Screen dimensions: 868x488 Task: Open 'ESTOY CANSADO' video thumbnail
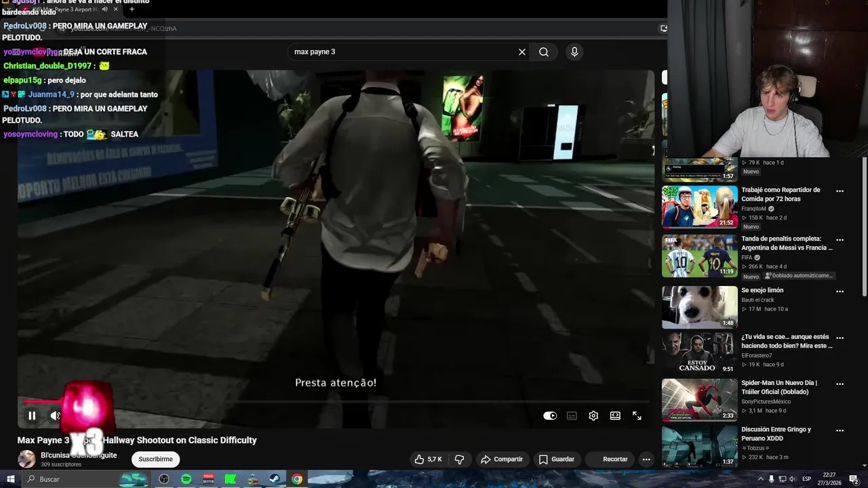coord(699,353)
